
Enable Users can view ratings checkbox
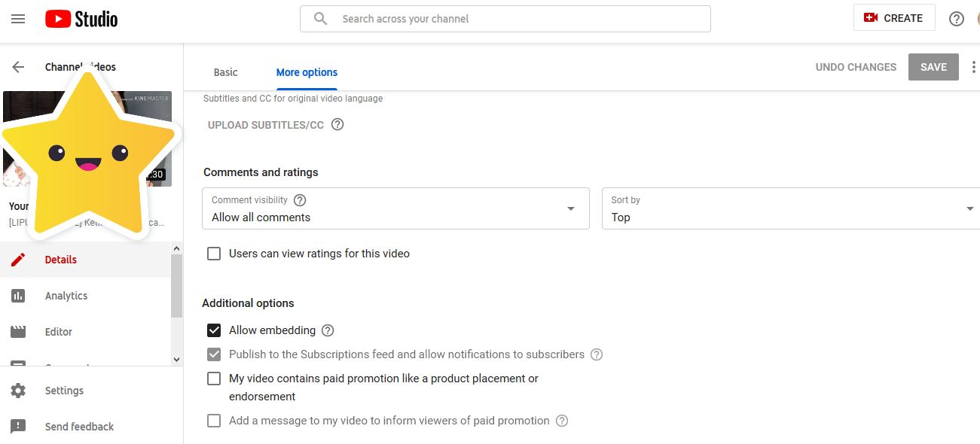coord(214,254)
